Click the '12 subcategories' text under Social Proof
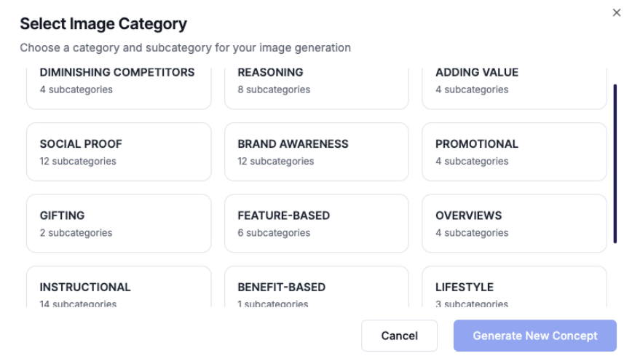 pos(78,161)
